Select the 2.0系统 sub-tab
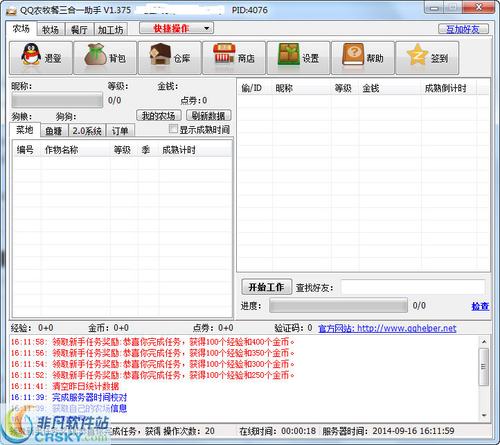This screenshot has width=500, height=445. tap(87, 131)
